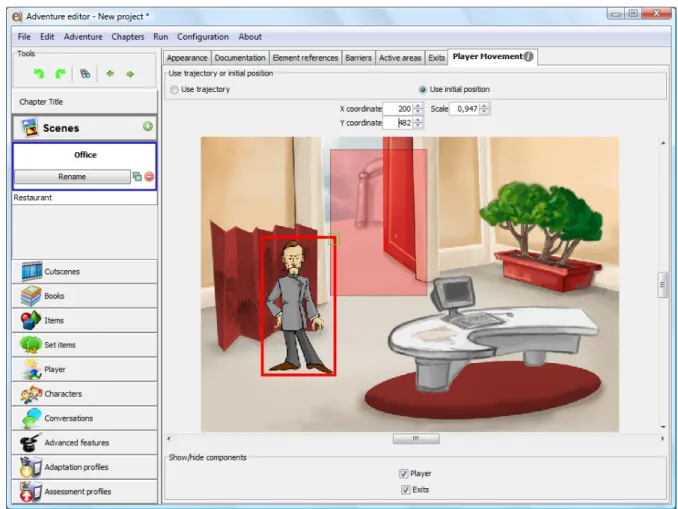Click the Scenes section header
Image resolution: width=678 pixels, height=509 pixels.
tap(84, 128)
